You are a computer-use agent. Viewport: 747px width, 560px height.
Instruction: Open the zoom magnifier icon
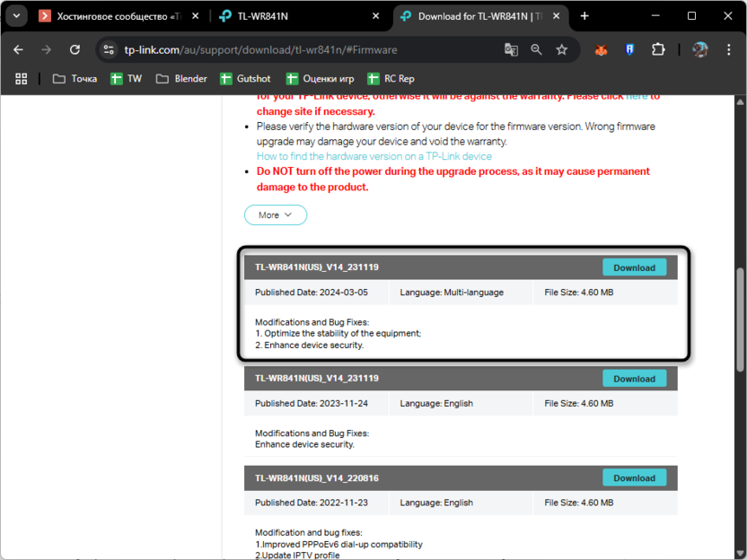536,49
